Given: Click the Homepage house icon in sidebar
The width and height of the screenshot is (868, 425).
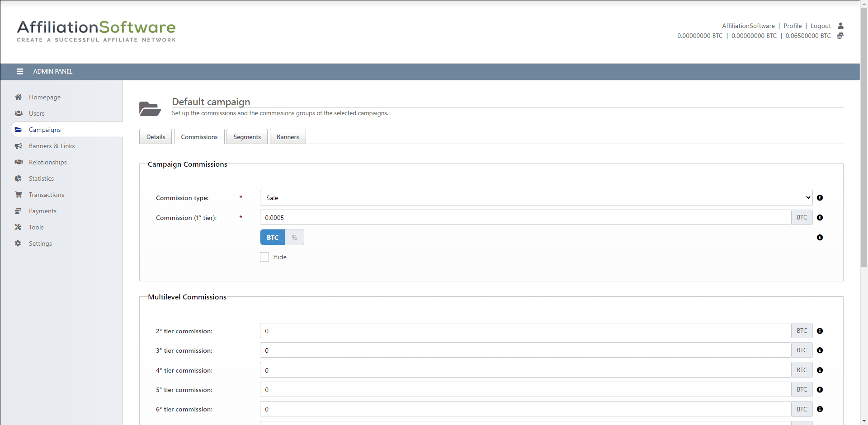Looking at the screenshot, I should tap(18, 97).
